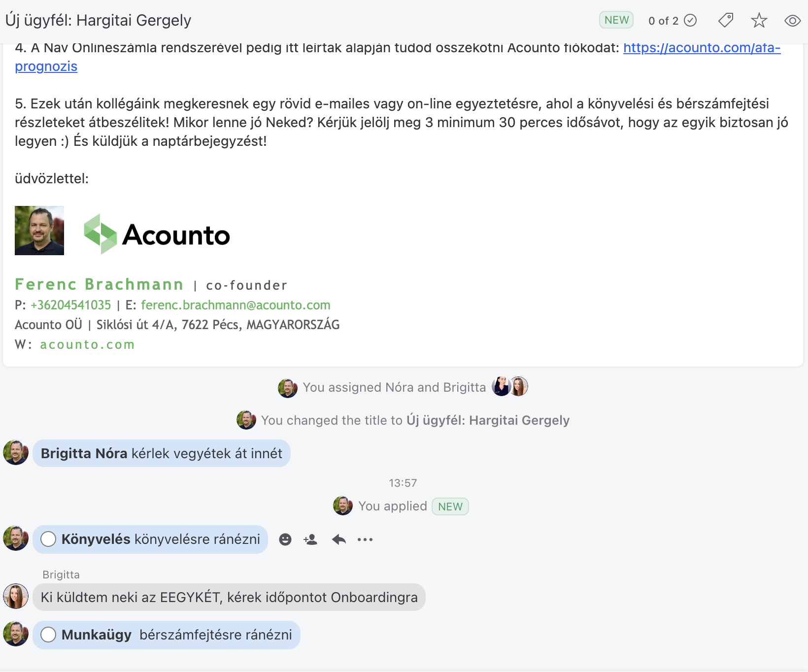808x672 pixels.
Task: Click the assign person icon beside Könyvelés
Action: (310, 539)
